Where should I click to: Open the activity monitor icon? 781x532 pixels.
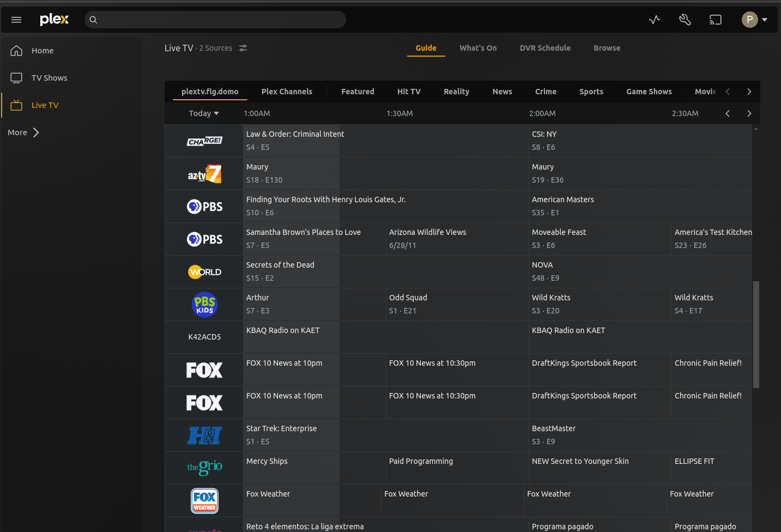coord(654,19)
